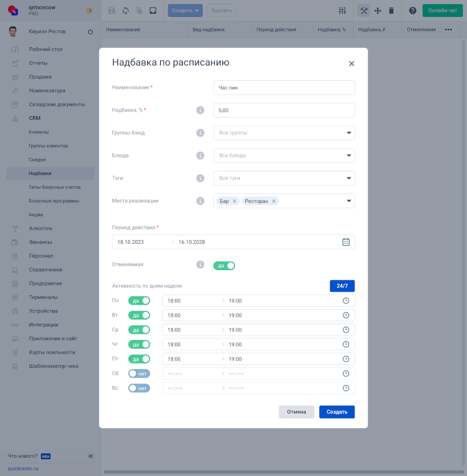Click info icon next to Блюда
The image size is (467, 476).
click(200, 155)
